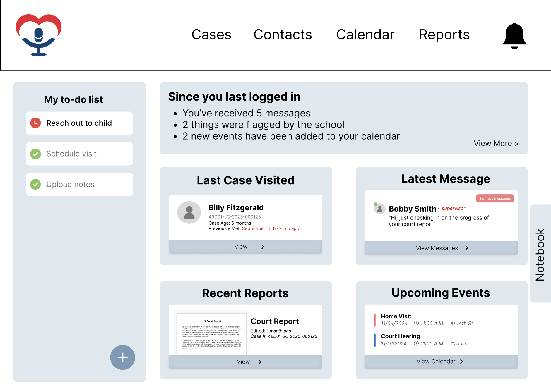Screen dimensions: 551x392
Task: Click the heart microphone logo
Action: point(39,35)
